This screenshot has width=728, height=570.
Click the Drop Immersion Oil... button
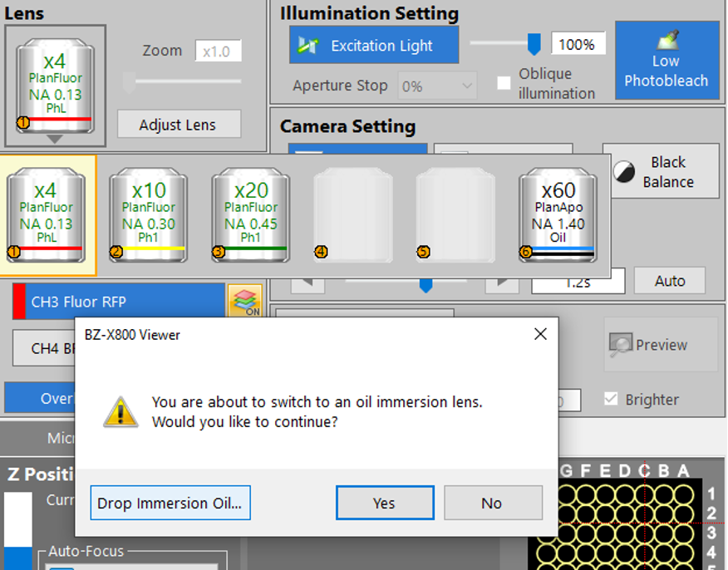pyautogui.click(x=170, y=503)
